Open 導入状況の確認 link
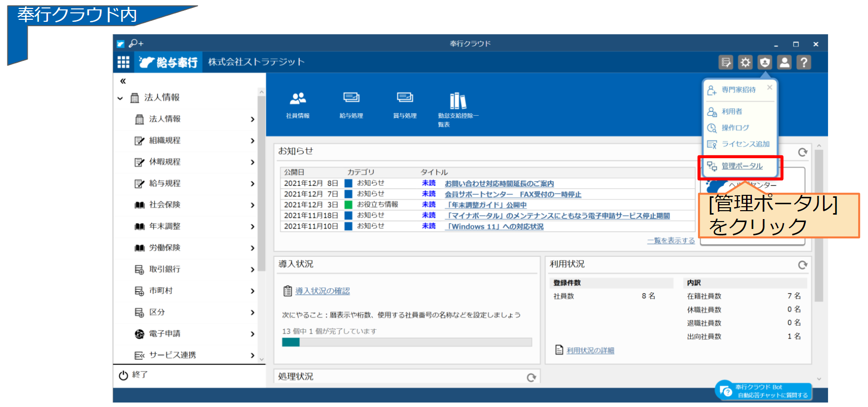Image resolution: width=868 pixels, height=407 pixels. (x=323, y=291)
